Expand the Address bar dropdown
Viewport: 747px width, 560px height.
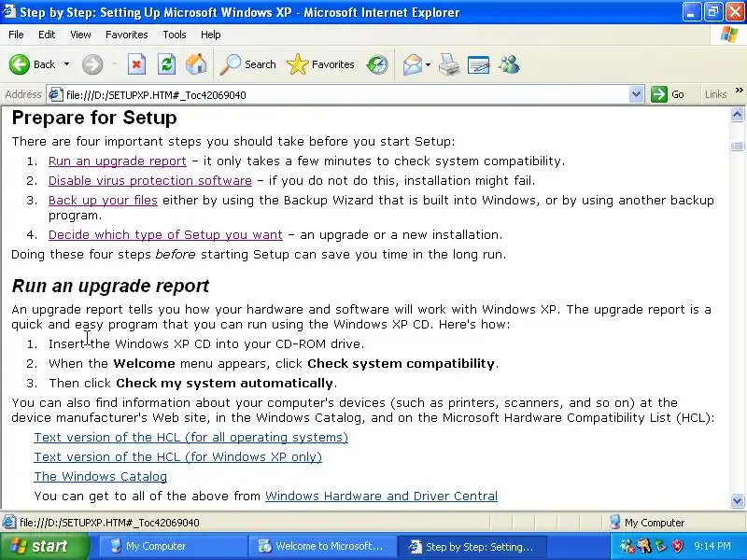pos(636,94)
